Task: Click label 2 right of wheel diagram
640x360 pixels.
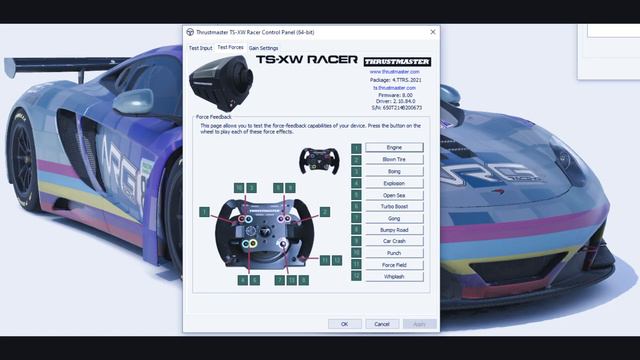Action: pos(325,212)
